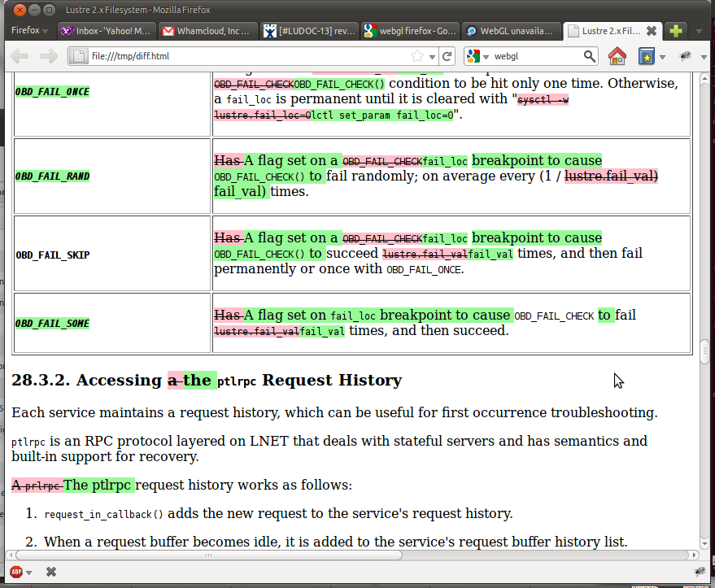The height and width of the screenshot is (588, 715).
Task: Click OBD_FAIL_ONCE code in OBD_FAIL_SKIP description
Action: [424, 270]
